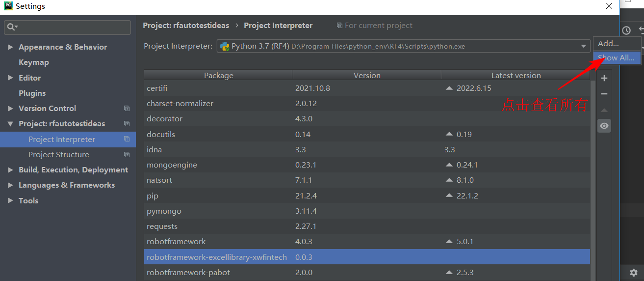Click project-level icon beside Project Interpreter
Screen dimensions: 644x281
(x=127, y=139)
